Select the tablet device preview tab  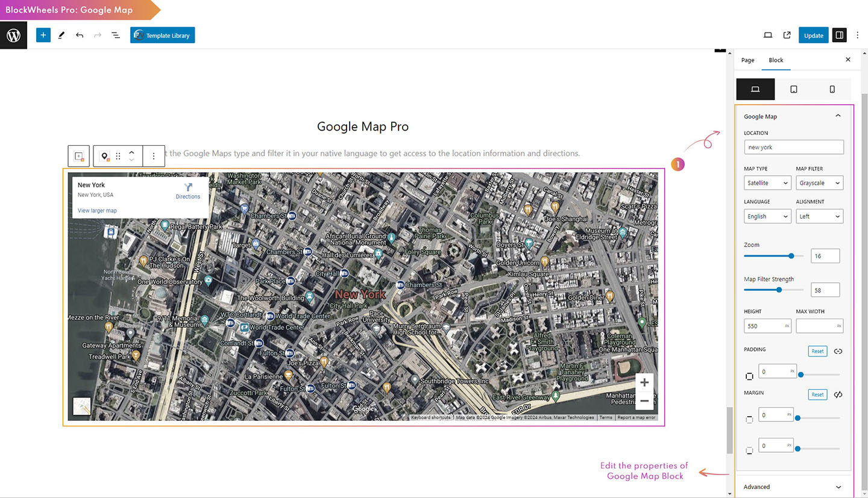click(793, 89)
